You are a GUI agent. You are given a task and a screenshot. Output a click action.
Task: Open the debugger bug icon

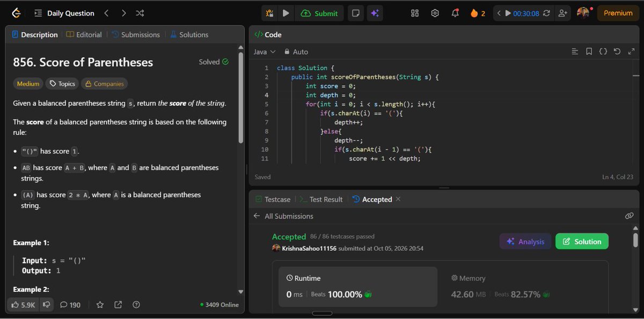[269, 13]
